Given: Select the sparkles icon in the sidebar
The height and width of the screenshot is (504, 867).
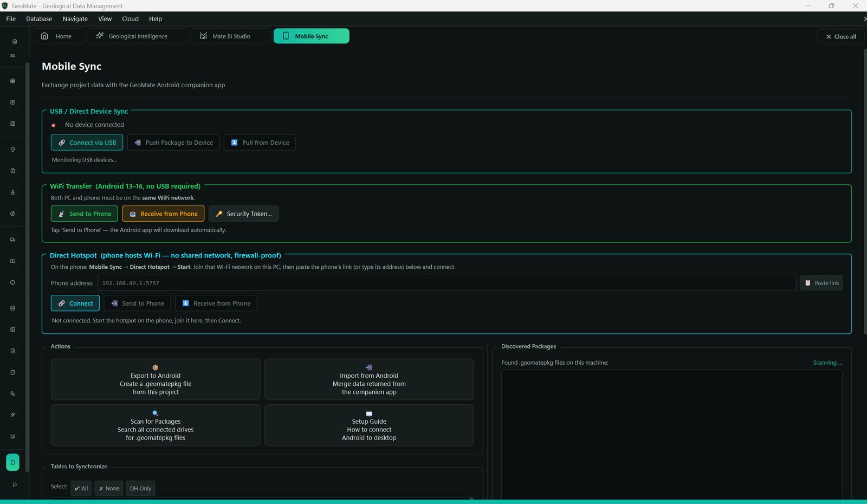Looking at the screenshot, I should [x=12, y=415].
